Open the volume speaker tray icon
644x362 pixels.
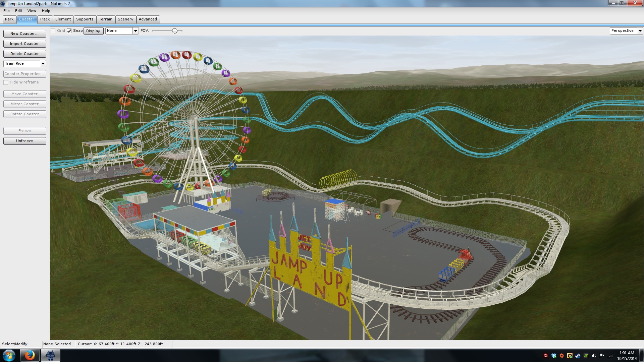594,356
